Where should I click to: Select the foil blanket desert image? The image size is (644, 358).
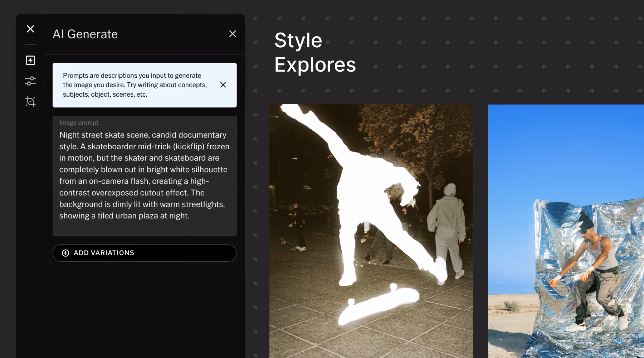pos(566,231)
